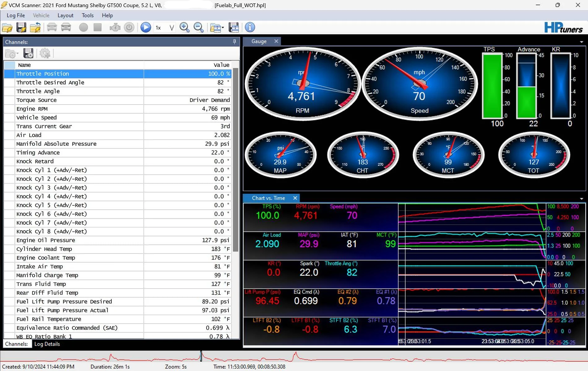Image resolution: width=588 pixels, height=371 pixels.
Task: Open the Tools menu
Action: [88, 15]
